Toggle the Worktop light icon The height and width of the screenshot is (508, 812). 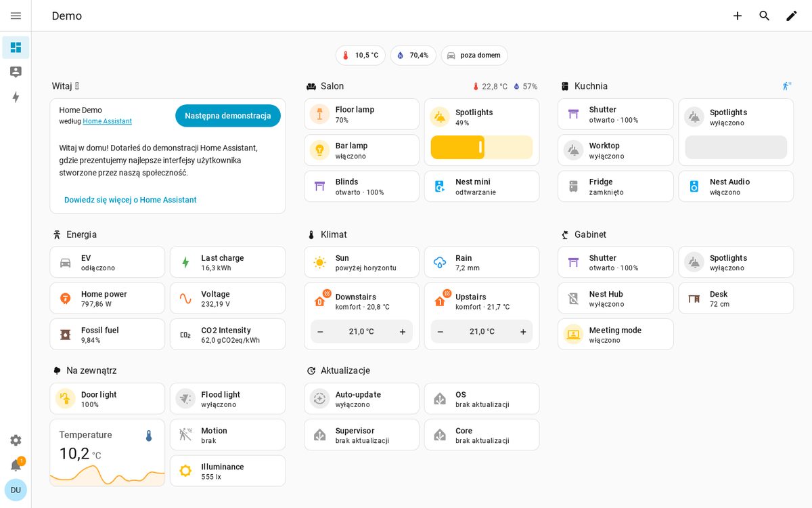tap(574, 150)
